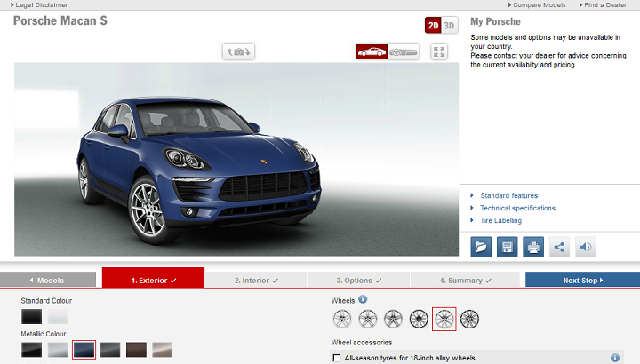Choose the black metallic colour swatch
The height and width of the screenshot is (364, 640).
pyautogui.click(x=31, y=350)
